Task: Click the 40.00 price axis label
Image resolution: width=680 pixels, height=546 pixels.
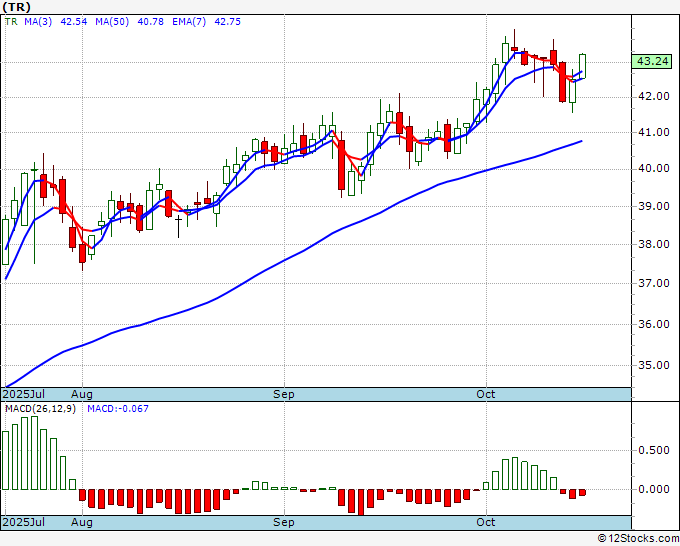Action: (654, 168)
